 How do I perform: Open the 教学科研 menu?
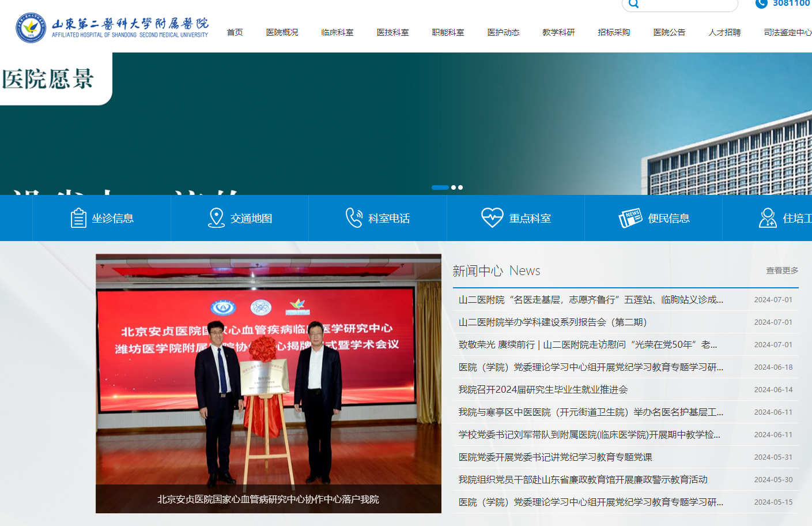(x=558, y=32)
